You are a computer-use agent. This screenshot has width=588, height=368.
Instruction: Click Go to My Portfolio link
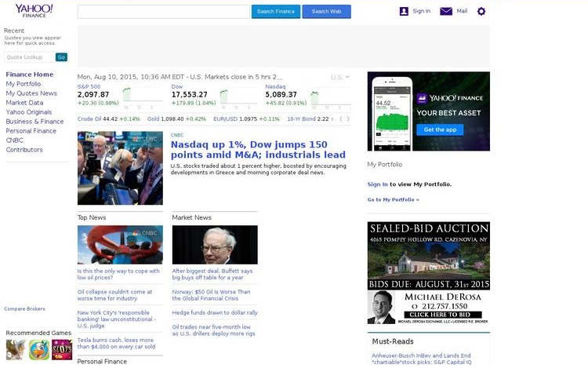[x=394, y=199]
